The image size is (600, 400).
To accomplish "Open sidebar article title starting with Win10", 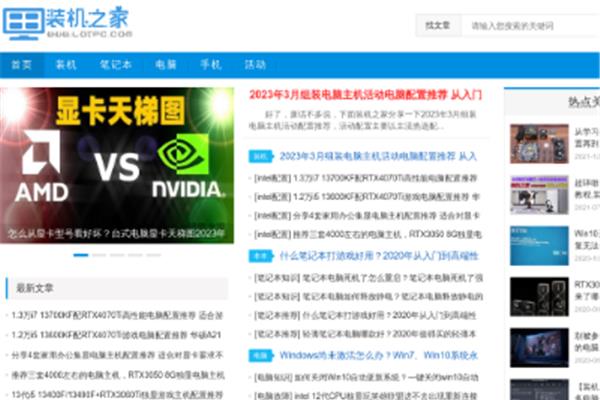I will point(587,239).
